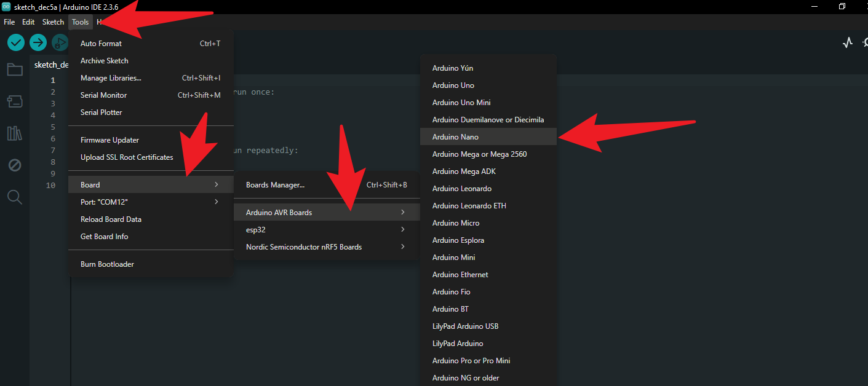Select Arduino BT board

pyautogui.click(x=488, y=309)
